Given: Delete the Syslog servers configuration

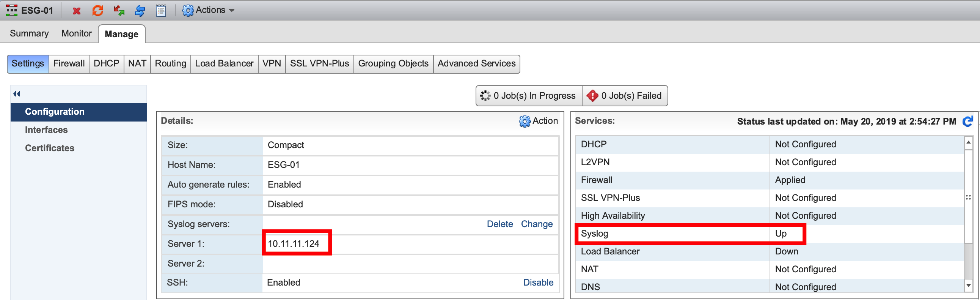Looking at the screenshot, I should coord(499,224).
